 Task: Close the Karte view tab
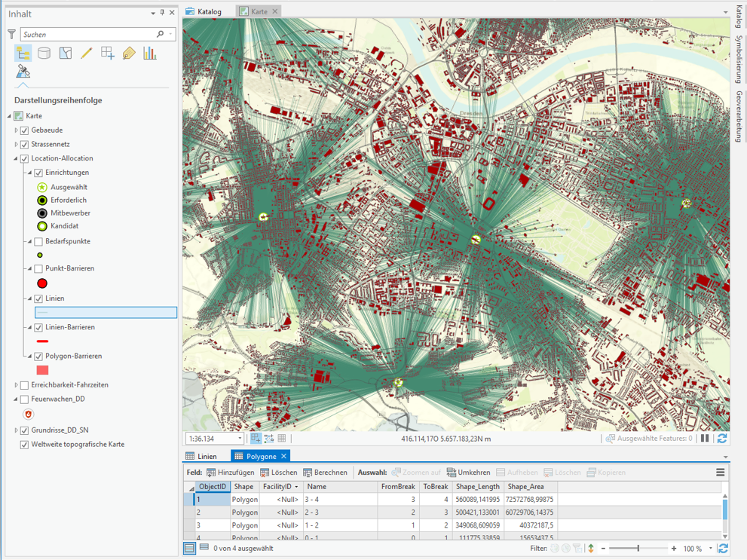click(275, 11)
